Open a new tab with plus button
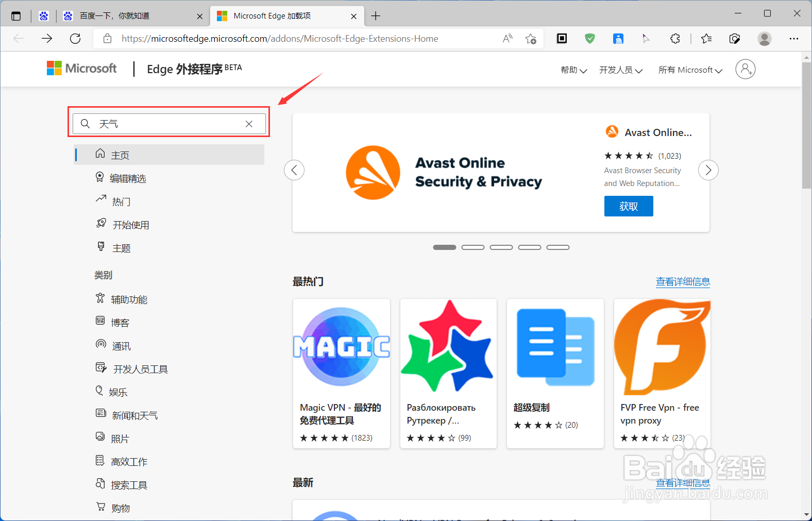812x521 pixels. click(376, 16)
